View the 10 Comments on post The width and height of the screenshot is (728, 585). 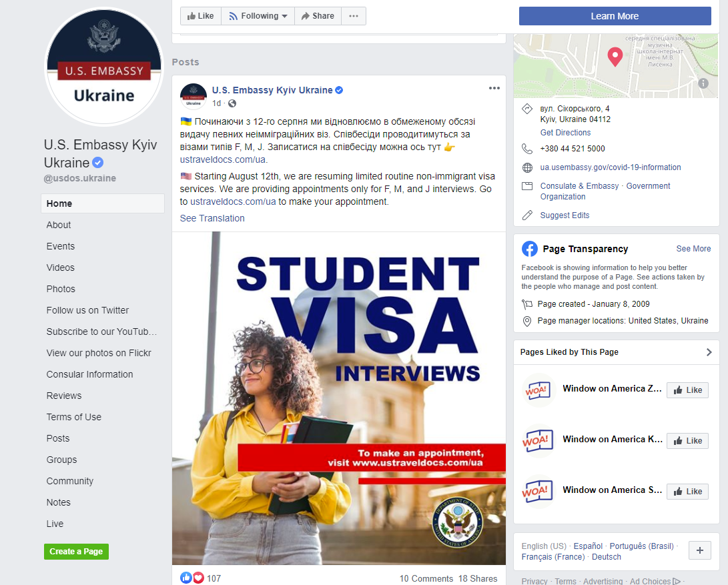click(426, 578)
